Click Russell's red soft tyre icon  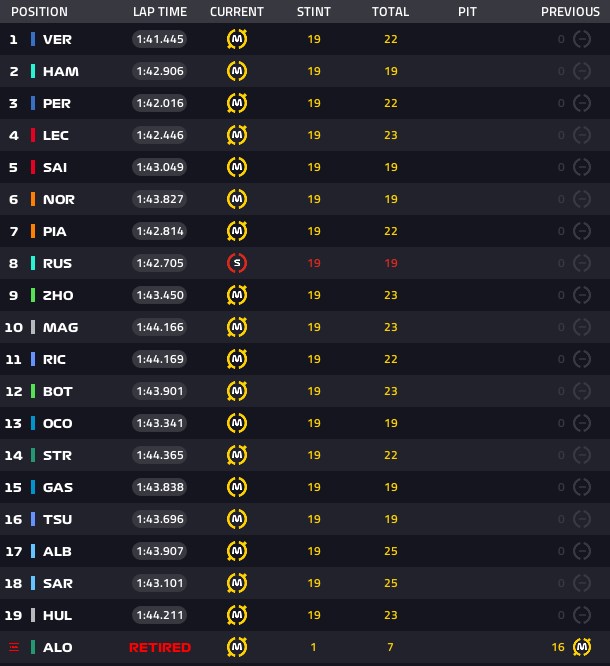(x=237, y=263)
